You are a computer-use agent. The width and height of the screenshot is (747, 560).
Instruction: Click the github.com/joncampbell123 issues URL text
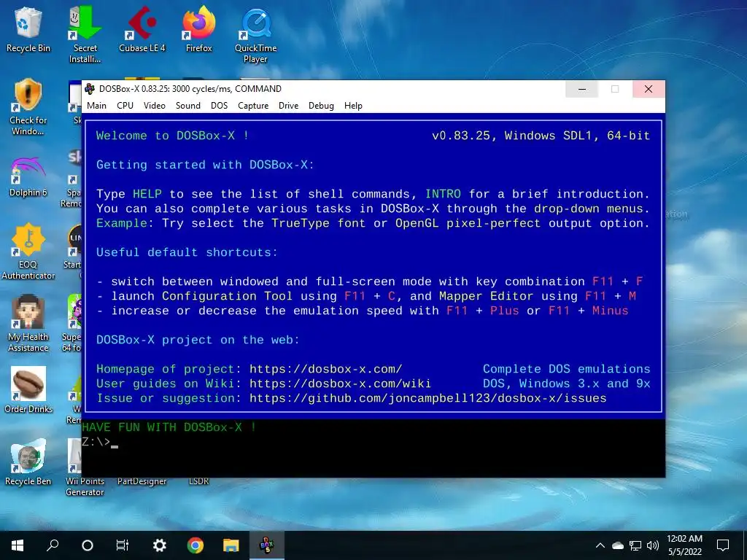click(427, 399)
